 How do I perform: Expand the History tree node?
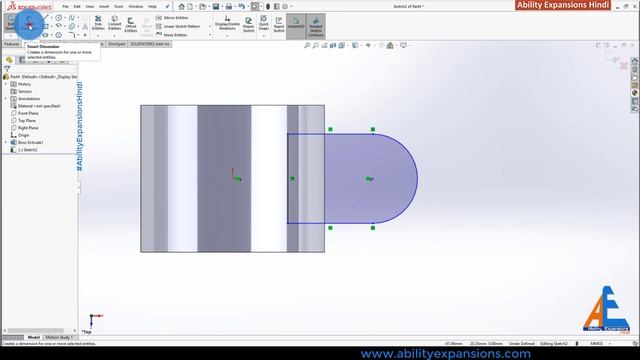tap(6, 84)
